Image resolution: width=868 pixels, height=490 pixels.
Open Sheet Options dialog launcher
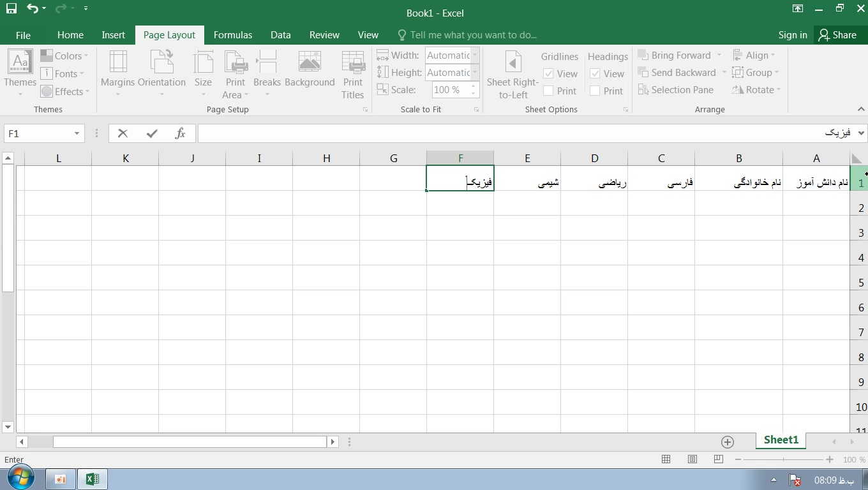625,110
